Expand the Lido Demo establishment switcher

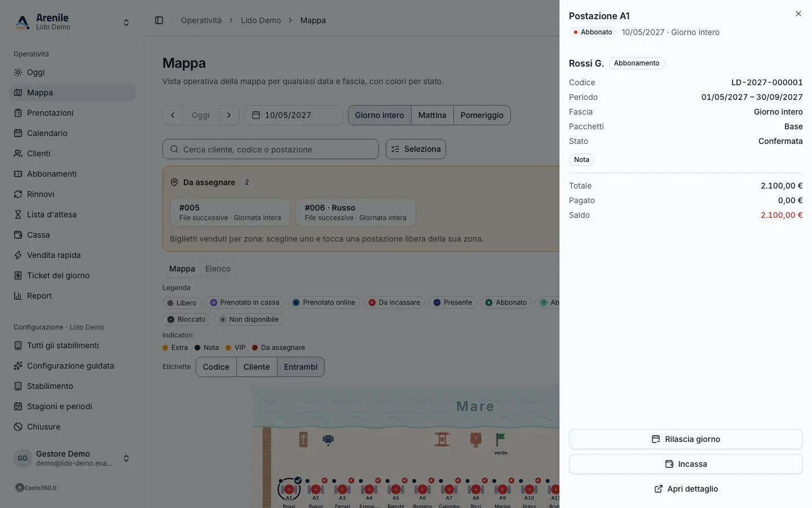(x=73, y=22)
